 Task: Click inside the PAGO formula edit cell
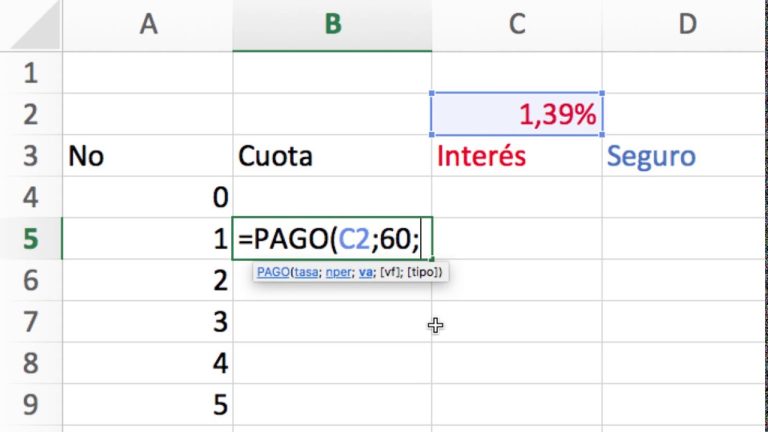(x=332, y=239)
